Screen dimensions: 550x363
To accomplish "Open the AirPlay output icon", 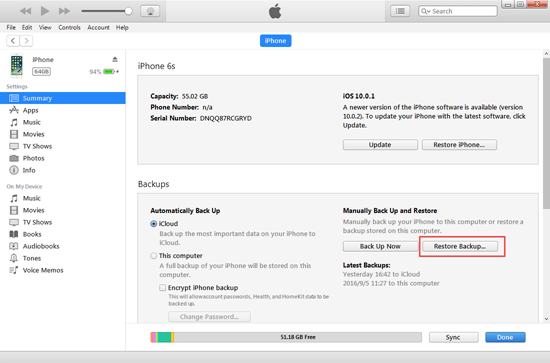I will tap(150, 11).
